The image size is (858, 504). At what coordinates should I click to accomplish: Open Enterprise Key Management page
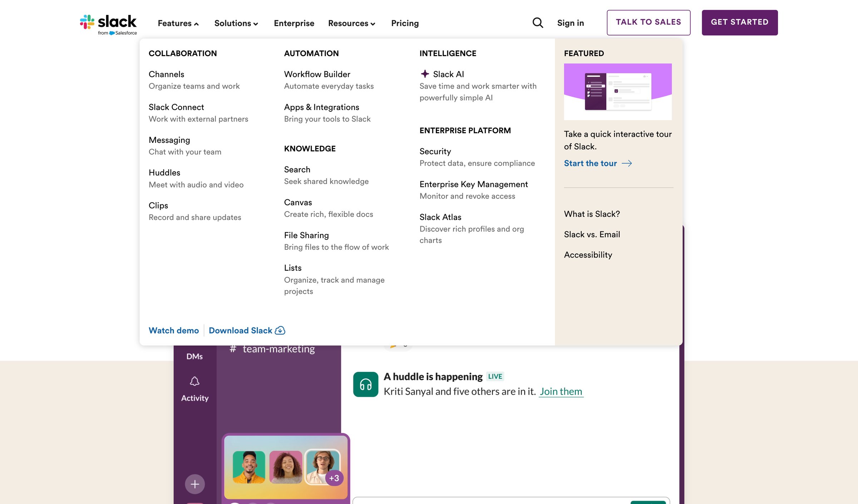pyautogui.click(x=474, y=184)
